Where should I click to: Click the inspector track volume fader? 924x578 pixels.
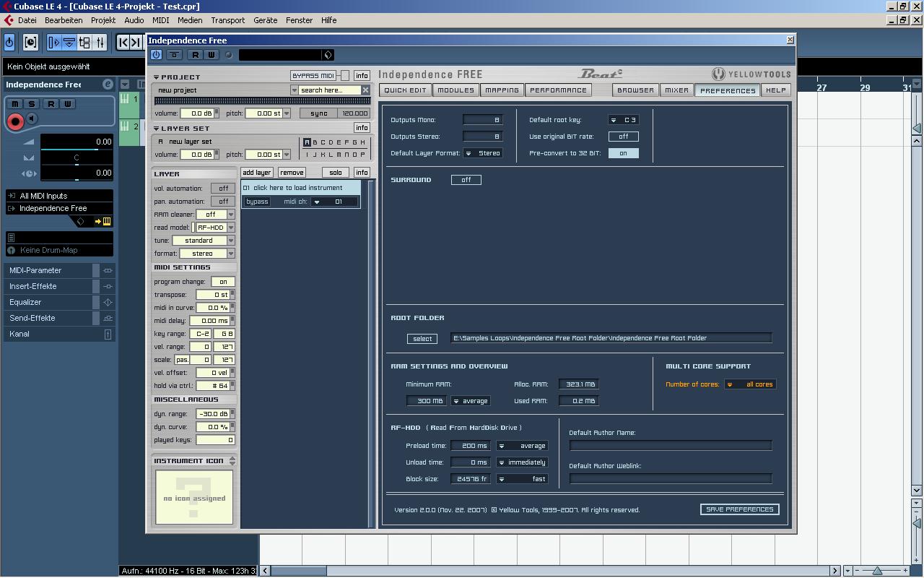coord(77,148)
